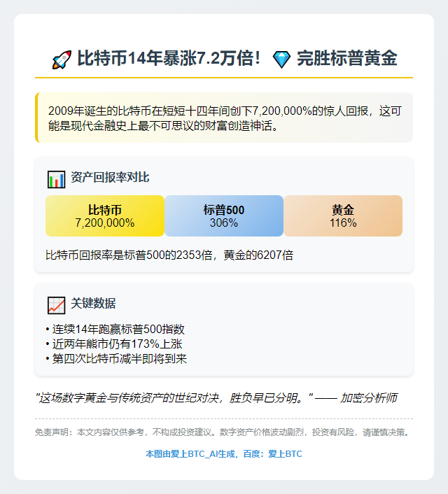
Task: Click the headline 比特币14年暴涨7.2万倍
Action: click(169, 59)
